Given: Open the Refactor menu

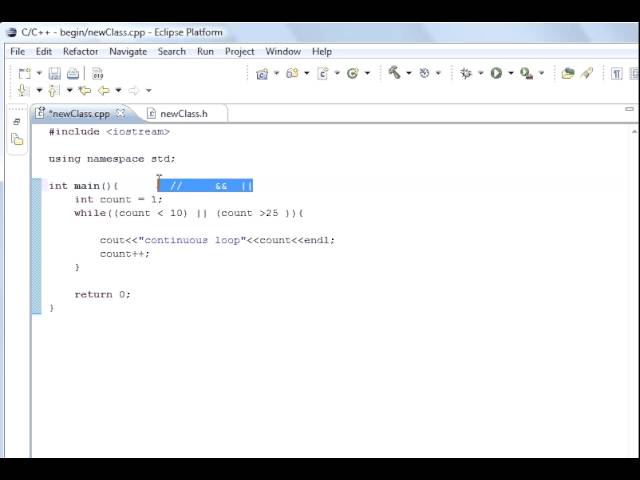Looking at the screenshot, I should click(81, 51).
